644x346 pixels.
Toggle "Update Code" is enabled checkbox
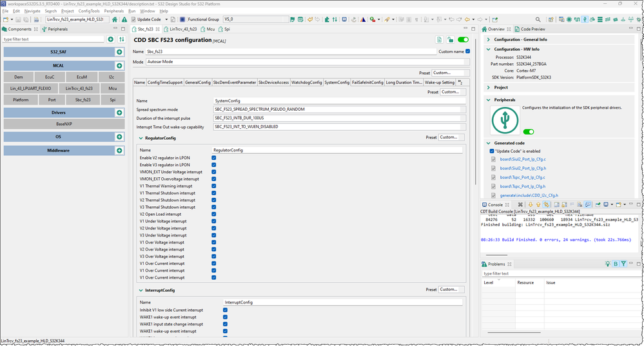pos(492,151)
